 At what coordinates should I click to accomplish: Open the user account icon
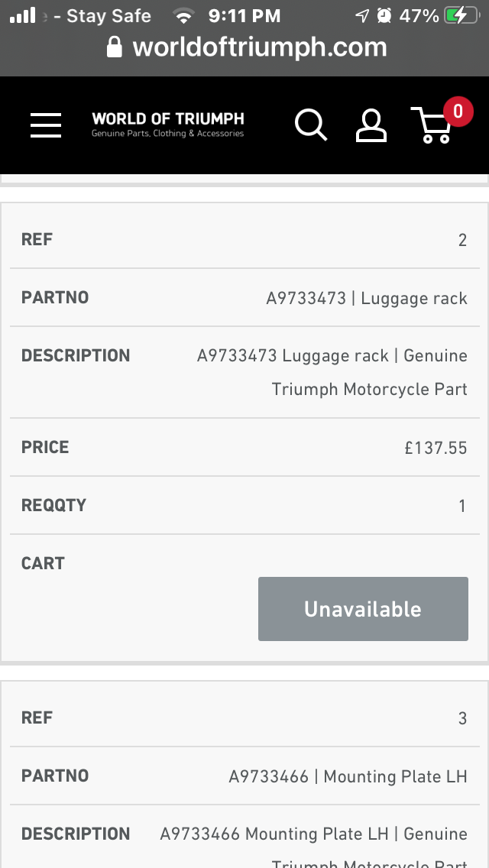(371, 125)
